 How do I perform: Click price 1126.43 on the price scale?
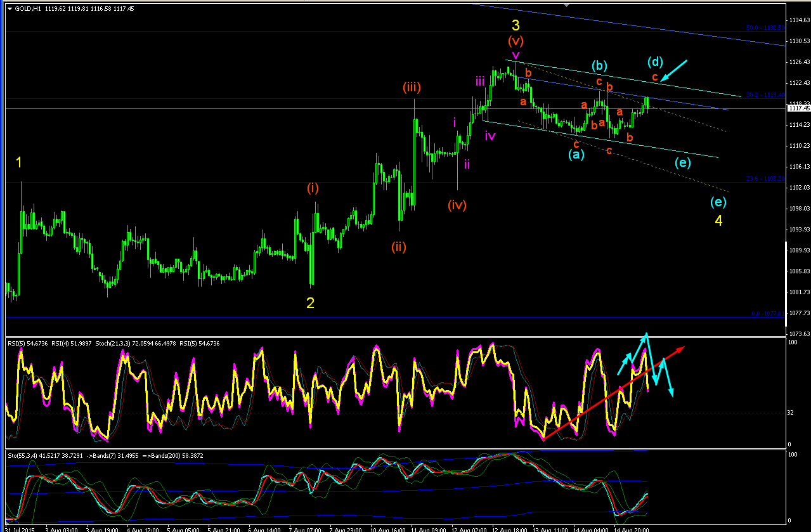pos(800,62)
